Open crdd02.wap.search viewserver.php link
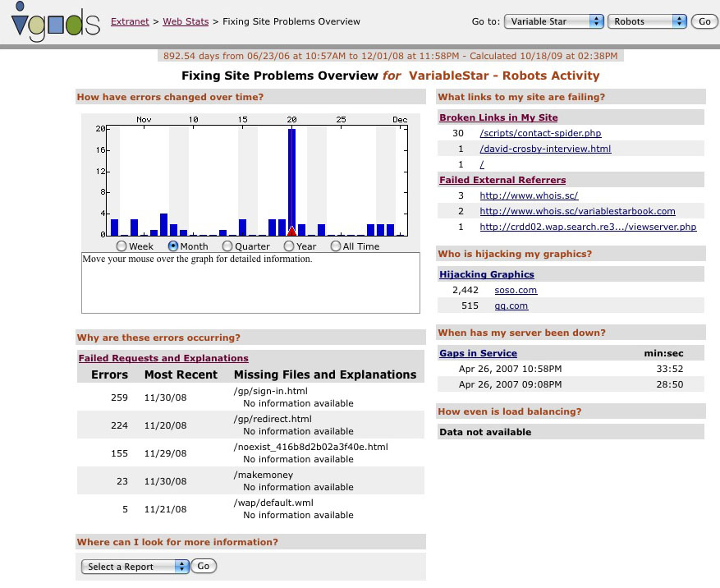Image resolution: width=720 pixels, height=588 pixels. [x=588, y=227]
